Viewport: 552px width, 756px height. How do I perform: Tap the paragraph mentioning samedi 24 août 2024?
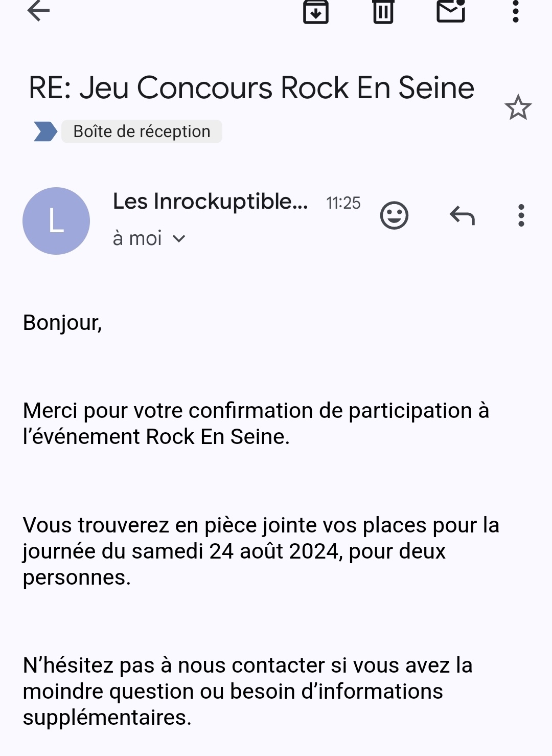261,551
